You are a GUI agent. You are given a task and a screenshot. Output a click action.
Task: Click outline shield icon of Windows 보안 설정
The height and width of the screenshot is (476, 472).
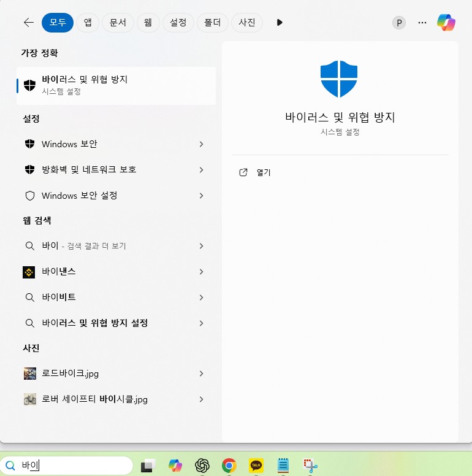[29, 196]
